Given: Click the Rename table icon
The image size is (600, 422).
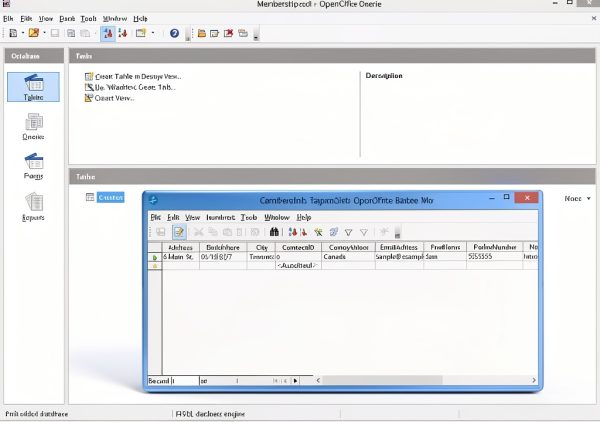Looking at the screenshot, I should click(243, 33).
